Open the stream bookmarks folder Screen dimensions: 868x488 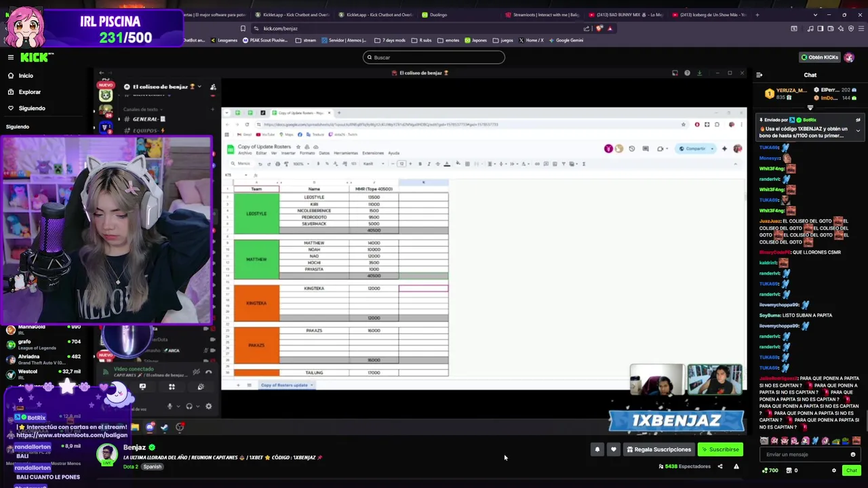(305, 40)
